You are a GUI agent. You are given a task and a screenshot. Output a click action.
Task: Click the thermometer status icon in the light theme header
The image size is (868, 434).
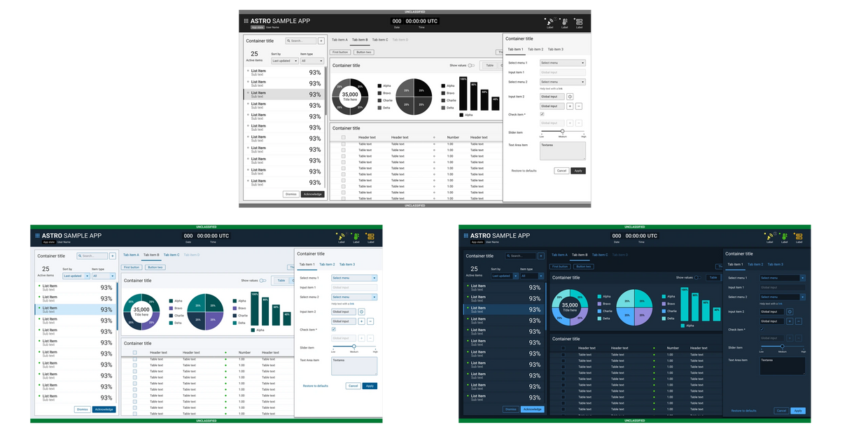355,236
